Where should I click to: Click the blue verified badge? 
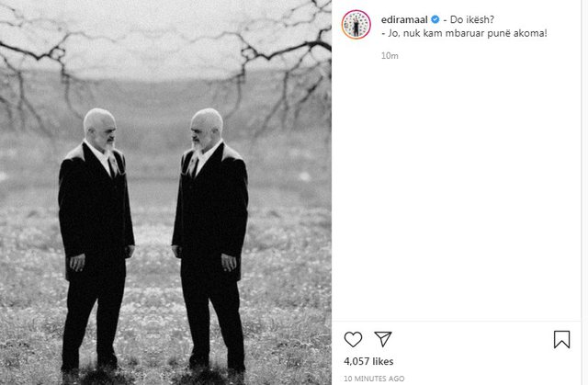click(435, 19)
